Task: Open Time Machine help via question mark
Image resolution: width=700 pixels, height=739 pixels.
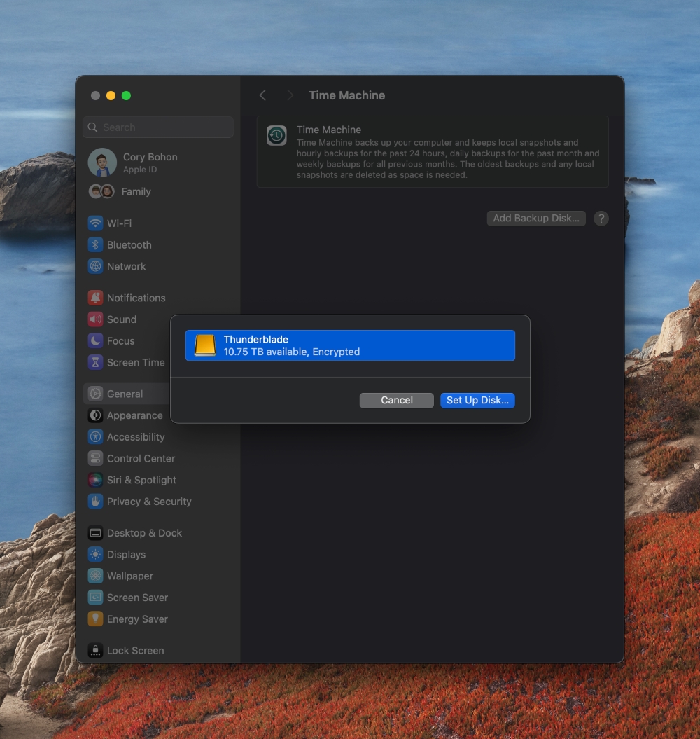Action: 601,218
